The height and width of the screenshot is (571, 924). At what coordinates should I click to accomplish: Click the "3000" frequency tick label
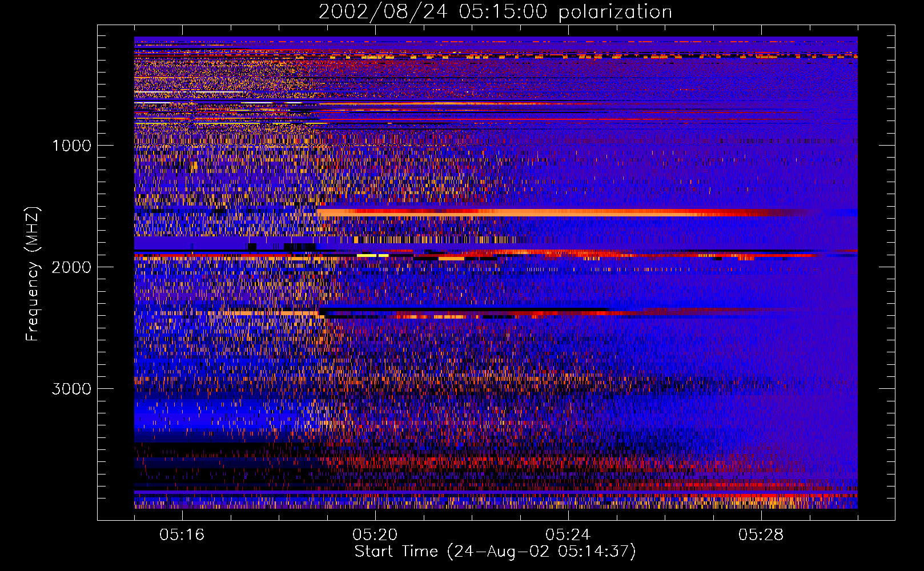tap(71, 389)
